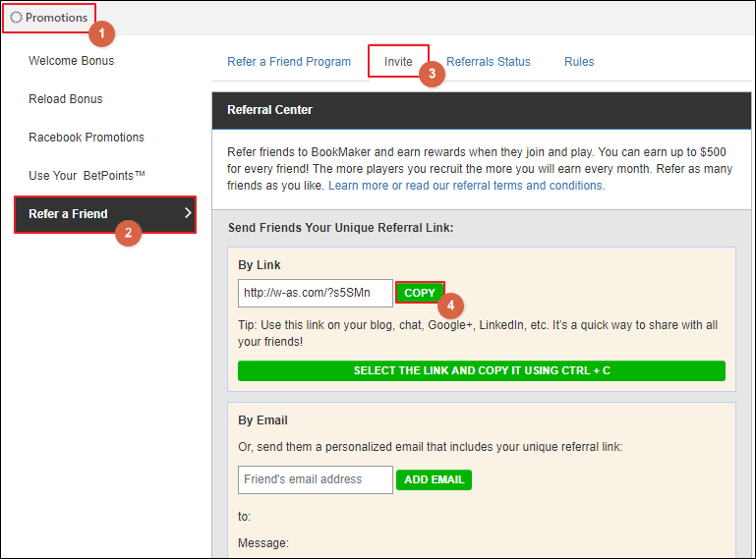Focus the Friend's email address field

(316, 479)
